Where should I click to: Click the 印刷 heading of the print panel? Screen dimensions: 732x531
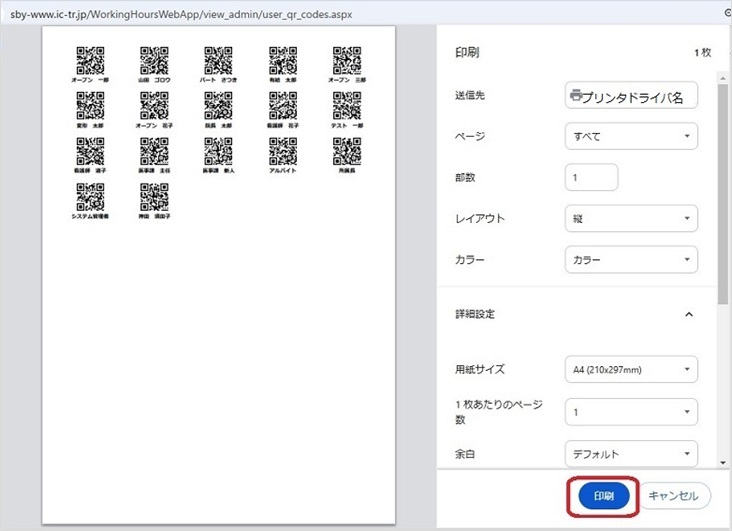467,52
